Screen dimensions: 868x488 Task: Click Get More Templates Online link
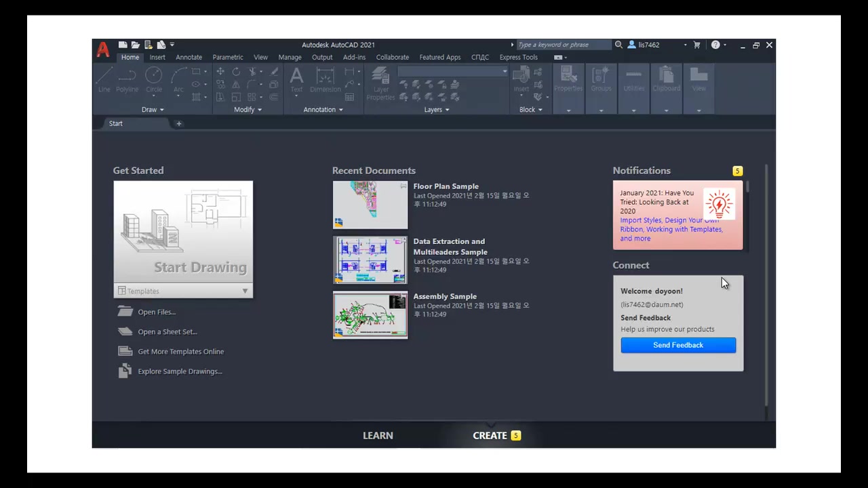tap(180, 352)
